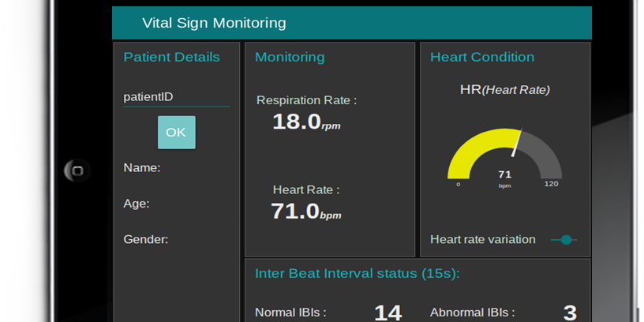644x322 pixels.
Task: Click the gauge center 71 bpm readout
Action: [x=504, y=177]
